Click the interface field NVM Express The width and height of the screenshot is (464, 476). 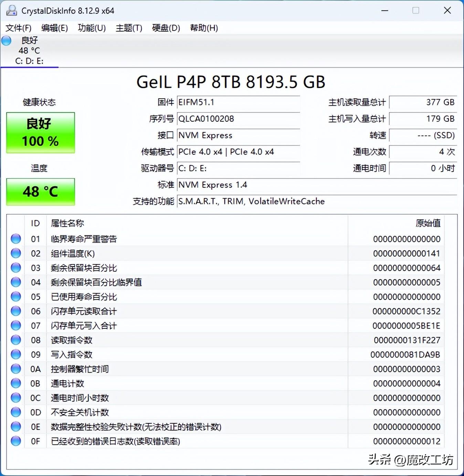coord(238,136)
